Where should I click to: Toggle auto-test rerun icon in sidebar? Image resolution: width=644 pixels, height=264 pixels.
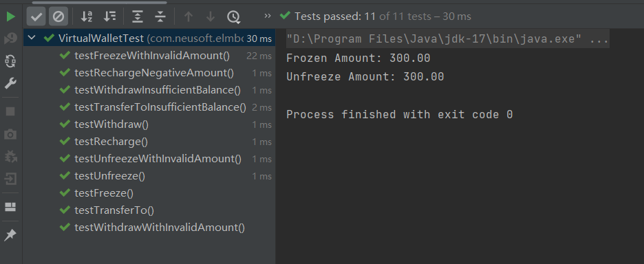10,62
